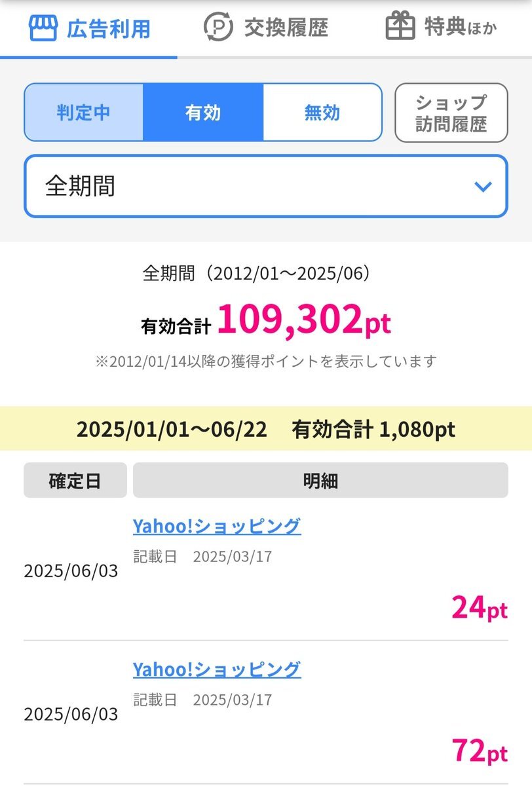
Task: Click the 明細 column header
Action: (x=320, y=481)
